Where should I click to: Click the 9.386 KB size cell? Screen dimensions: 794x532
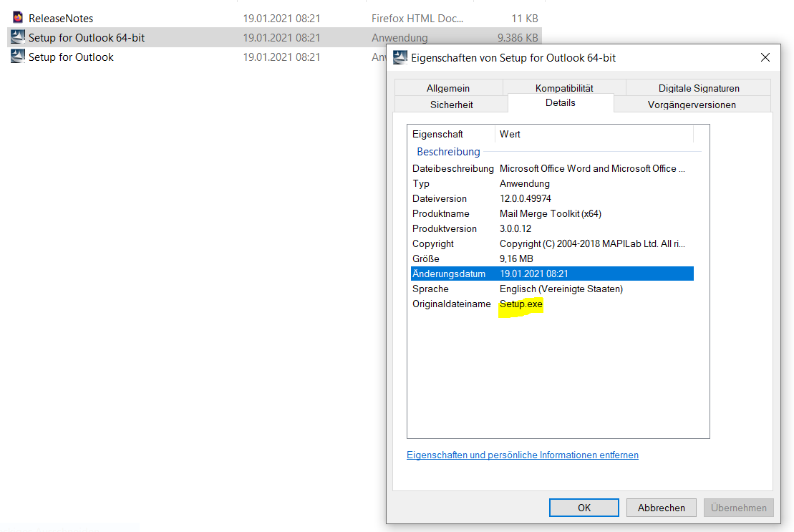click(518, 37)
